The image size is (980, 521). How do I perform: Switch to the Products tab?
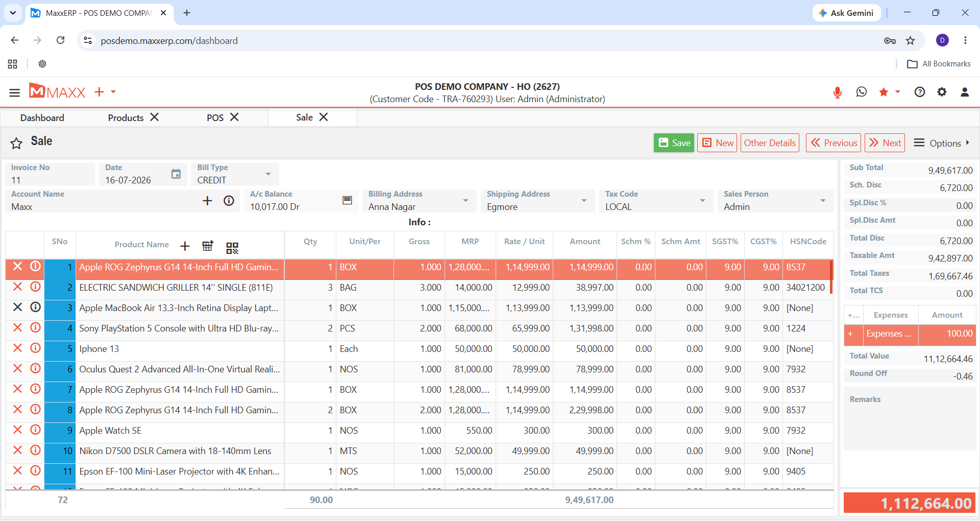click(x=126, y=118)
